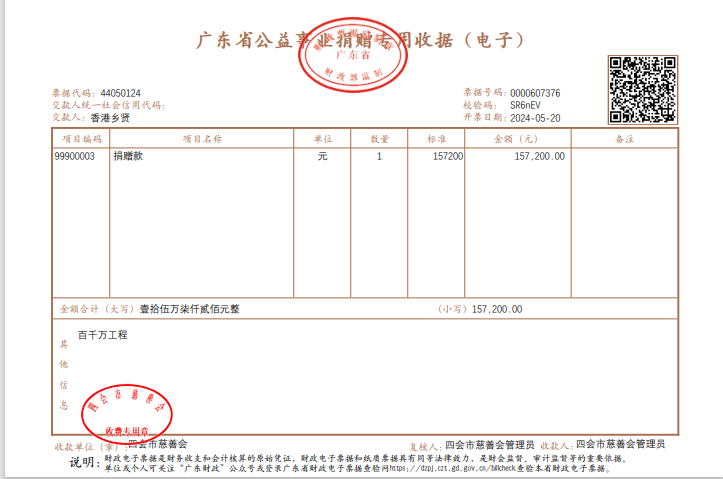Select the amount in words 壹拾伍万柒仟贰佰元整
This screenshot has height=479, width=723.
pos(190,309)
